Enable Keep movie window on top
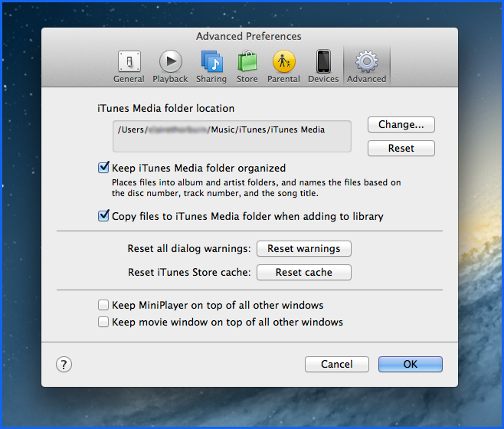Viewport: 504px width, 429px height. 103,322
